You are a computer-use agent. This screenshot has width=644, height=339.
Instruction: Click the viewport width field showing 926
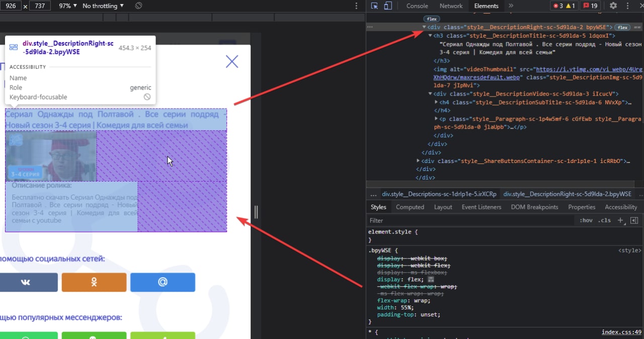[x=11, y=6]
